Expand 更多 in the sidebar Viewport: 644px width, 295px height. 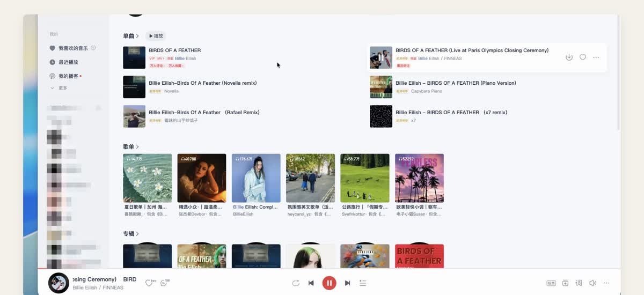click(x=59, y=88)
